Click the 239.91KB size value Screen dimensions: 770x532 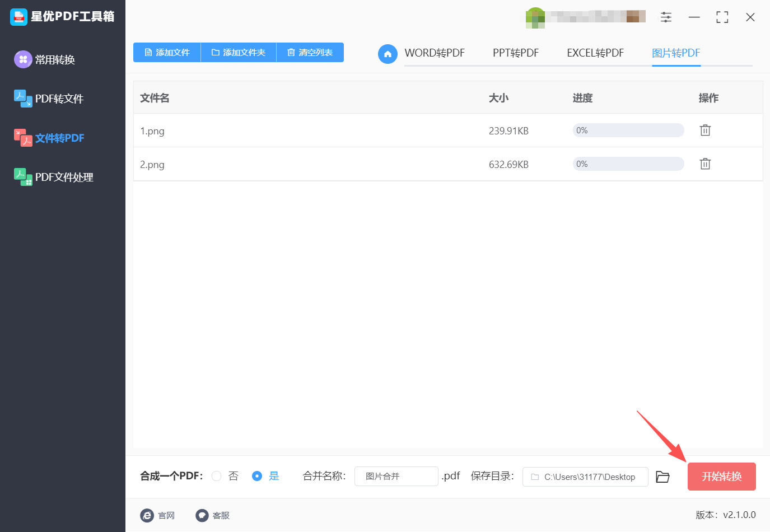pos(508,131)
